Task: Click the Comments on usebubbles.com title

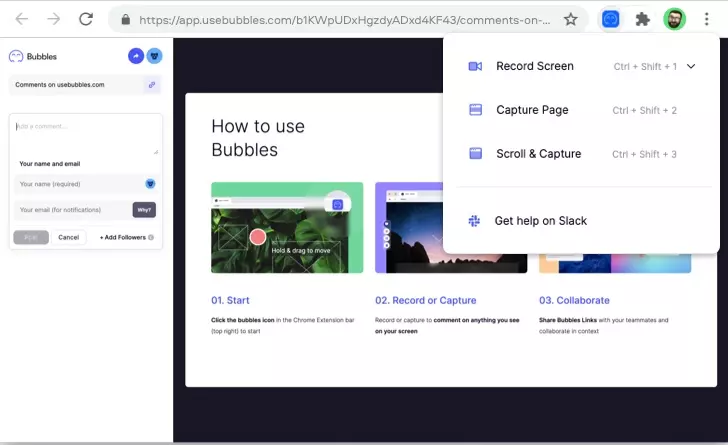Action: tap(60, 85)
